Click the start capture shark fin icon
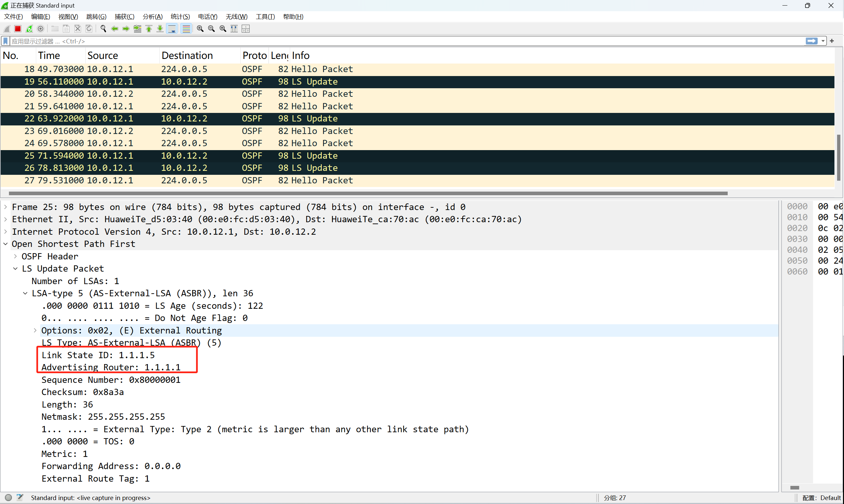 click(7, 29)
